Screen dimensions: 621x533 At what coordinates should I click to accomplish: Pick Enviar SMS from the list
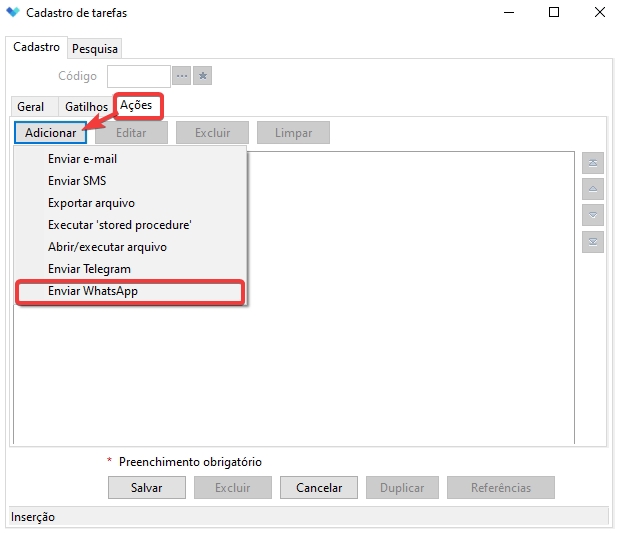77,181
